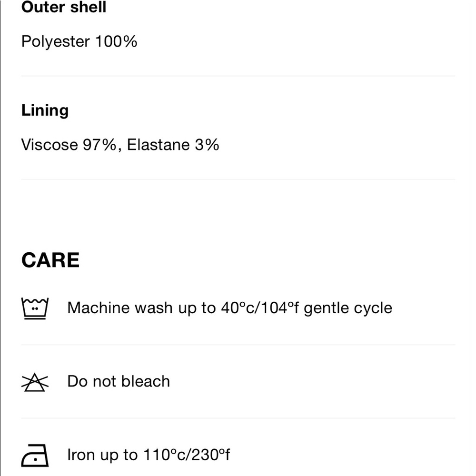
Task: Select the Lining heading
Action: [45, 111]
